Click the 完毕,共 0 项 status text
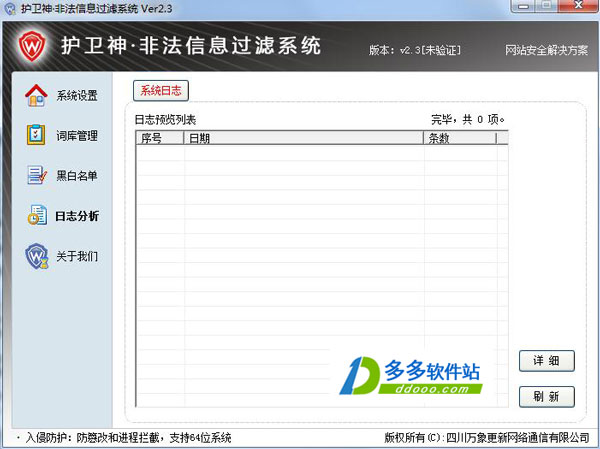600x449 pixels. click(x=468, y=120)
